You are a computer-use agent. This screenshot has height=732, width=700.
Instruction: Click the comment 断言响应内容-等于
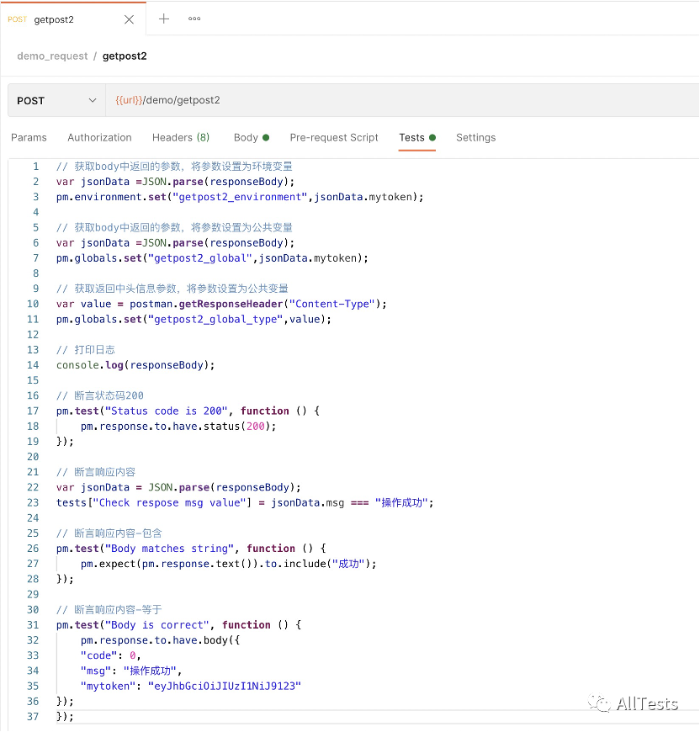click(109, 610)
